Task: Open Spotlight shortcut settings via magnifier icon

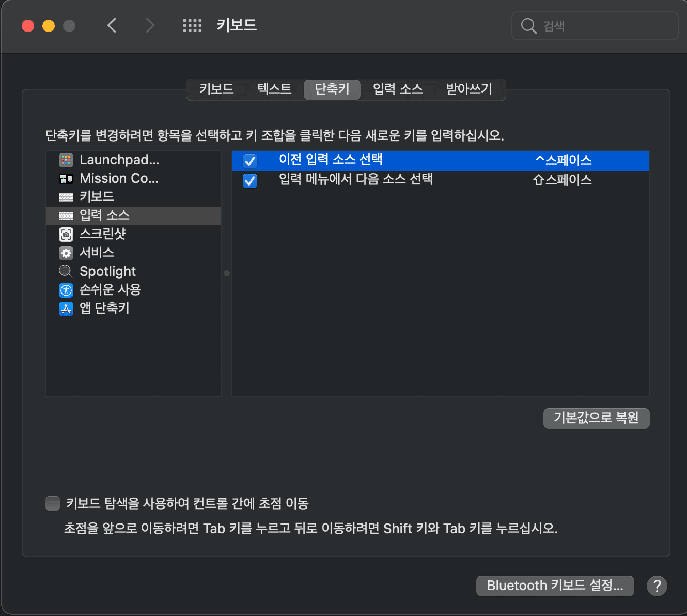Action: click(66, 271)
